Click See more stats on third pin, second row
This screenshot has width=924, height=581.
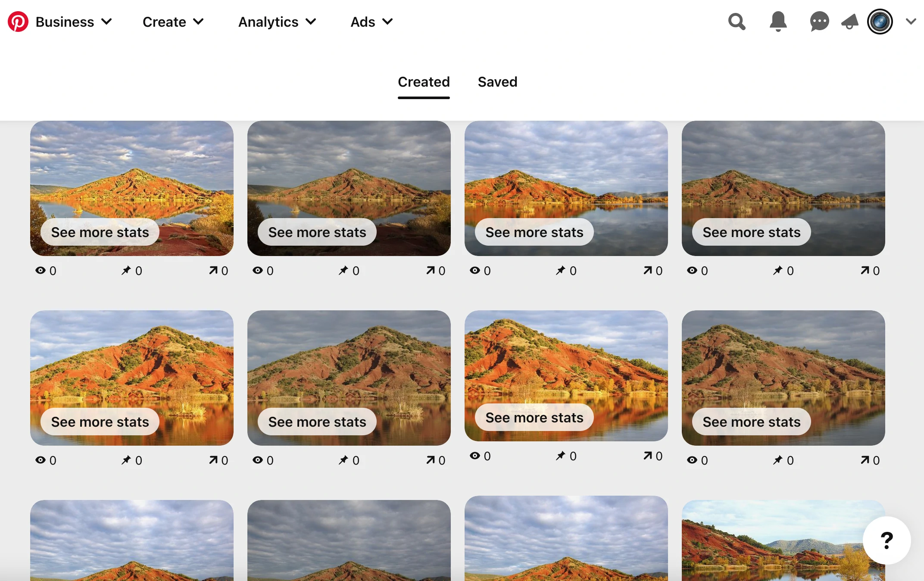tap(534, 418)
